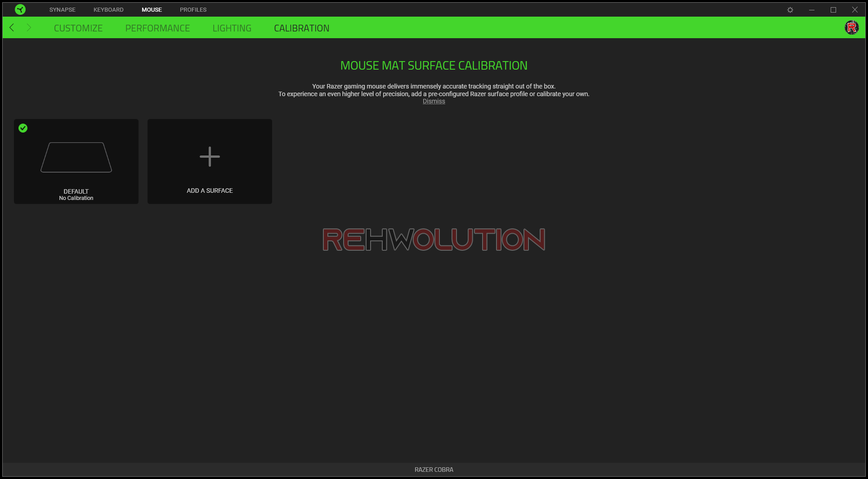868x479 pixels.
Task: Go back with the left arrow
Action: click(x=12, y=28)
